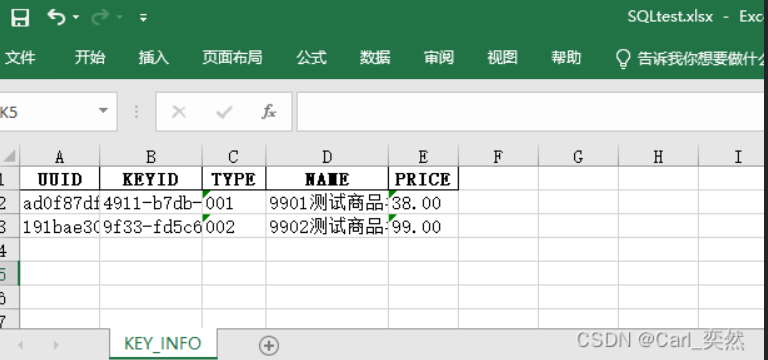Select cell containing 9f33-fd5c6
The height and width of the screenshot is (360, 768).
click(x=151, y=226)
